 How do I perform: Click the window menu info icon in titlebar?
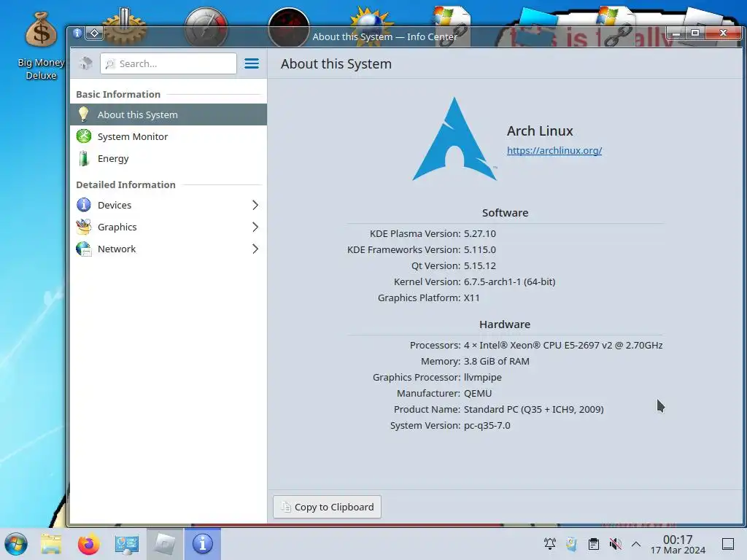[x=77, y=33]
